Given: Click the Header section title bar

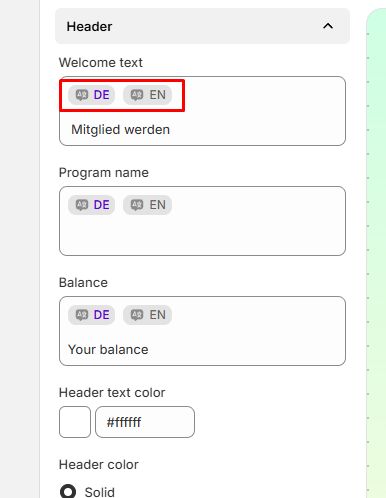Looking at the screenshot, I should (202, 26).
